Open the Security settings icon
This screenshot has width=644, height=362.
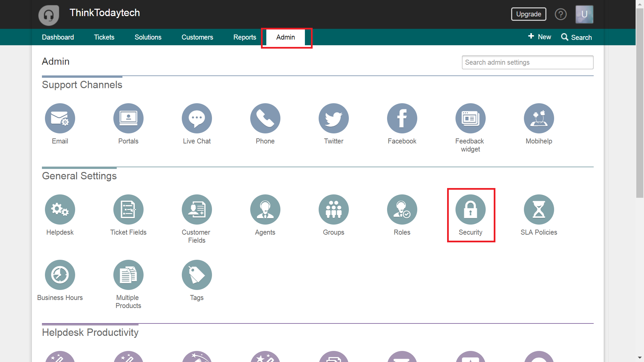click(471, 209)
